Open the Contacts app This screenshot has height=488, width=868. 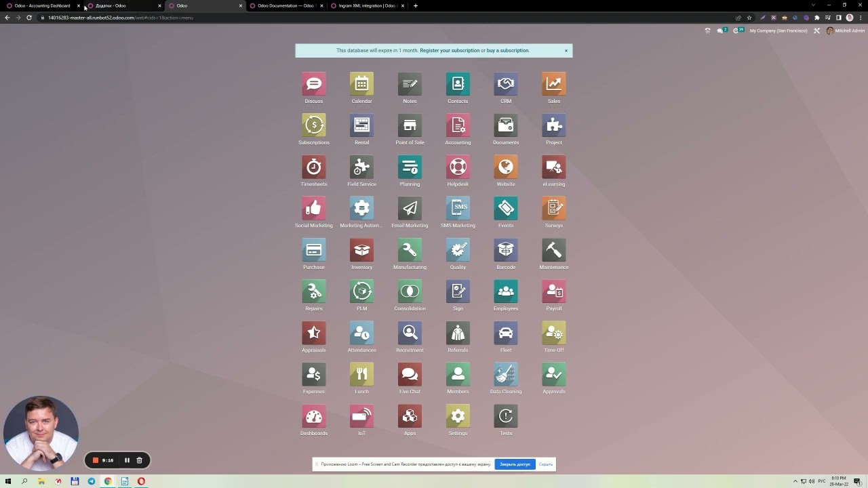tap(458, 83)
